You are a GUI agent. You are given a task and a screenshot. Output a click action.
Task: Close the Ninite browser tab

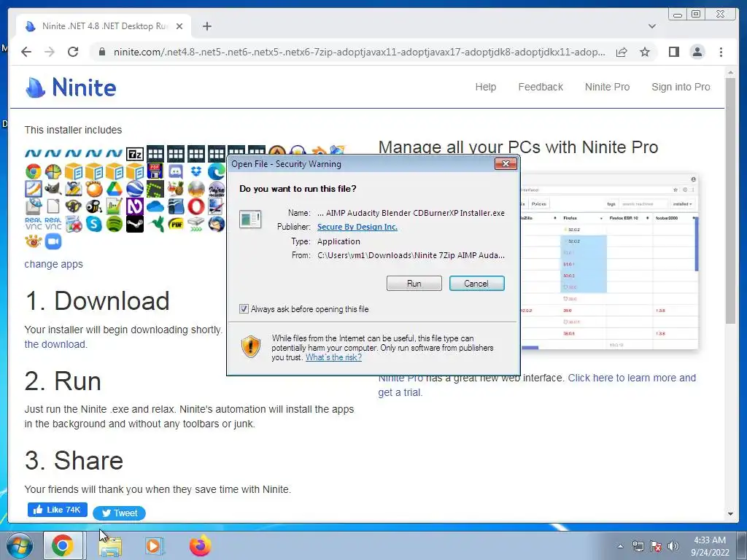point(179,26)
